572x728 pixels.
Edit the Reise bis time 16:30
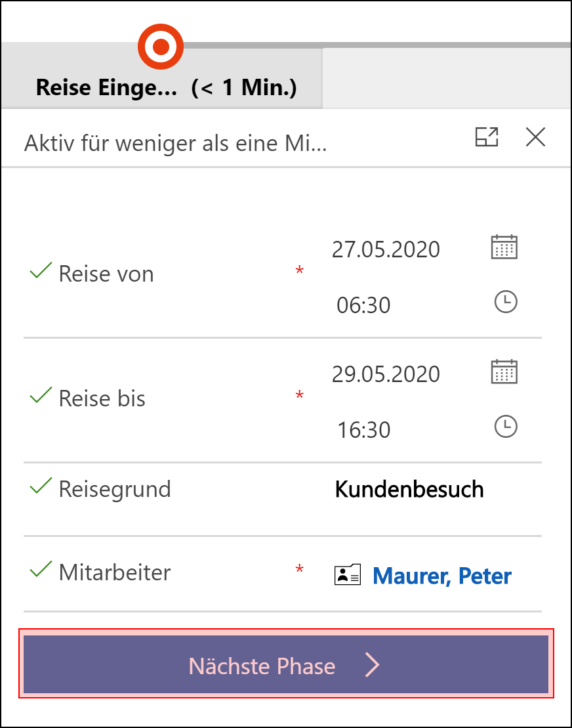(363, 430)
